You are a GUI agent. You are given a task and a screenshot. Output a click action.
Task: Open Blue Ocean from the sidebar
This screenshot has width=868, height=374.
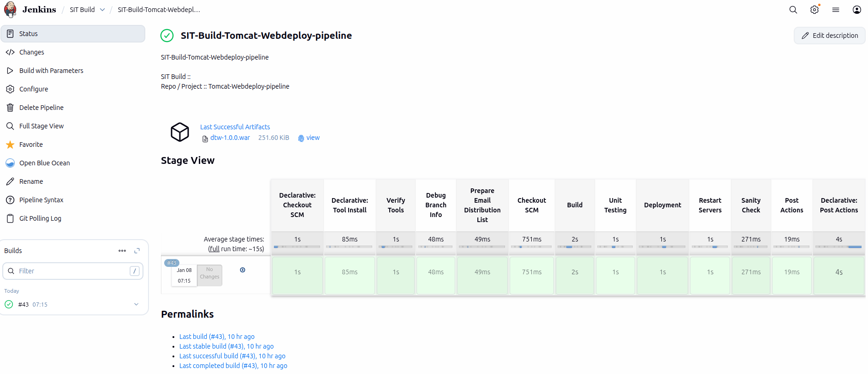pyautogui.click(x=45, y=163)
